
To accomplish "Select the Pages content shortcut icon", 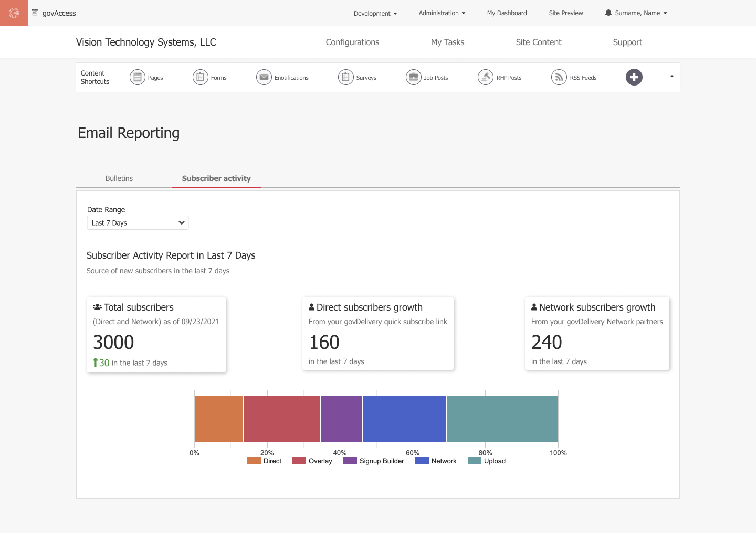I will [x=138, y=77].
